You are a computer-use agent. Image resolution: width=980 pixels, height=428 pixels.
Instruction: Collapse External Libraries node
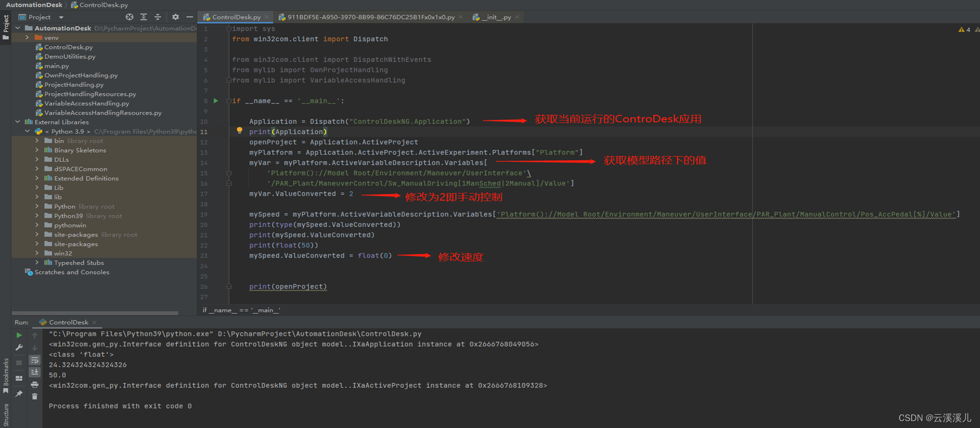(x=18, y=122)
